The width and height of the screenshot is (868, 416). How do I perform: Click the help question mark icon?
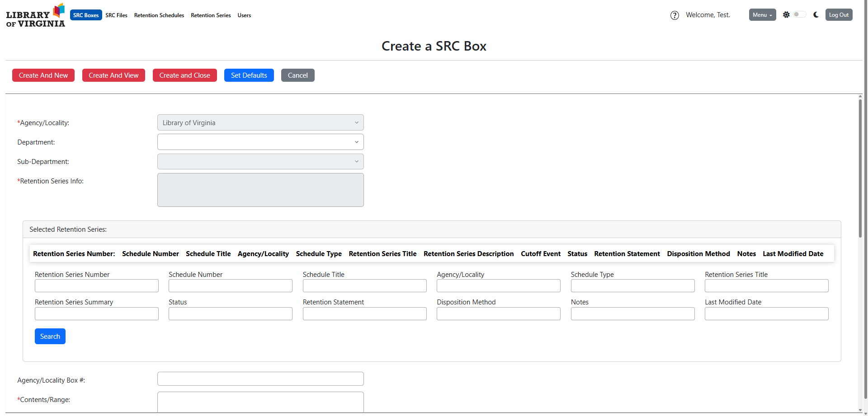click(675, 15)
